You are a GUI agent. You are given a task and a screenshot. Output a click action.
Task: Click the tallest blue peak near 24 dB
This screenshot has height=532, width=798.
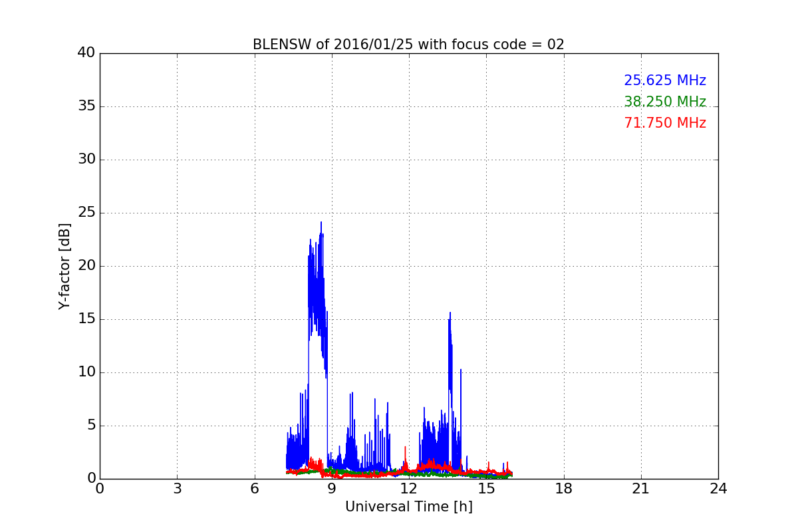[321, 223]
